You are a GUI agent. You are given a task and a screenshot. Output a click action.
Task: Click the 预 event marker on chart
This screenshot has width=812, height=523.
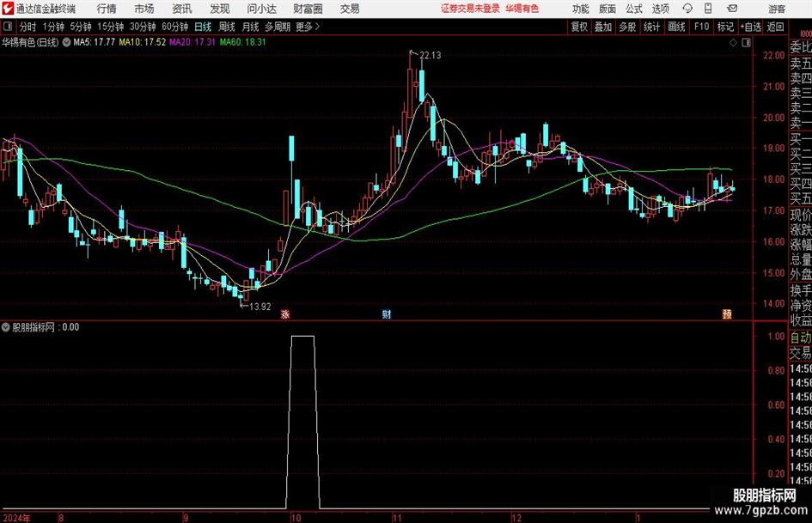pyautogui.click(x=727, y=313)
